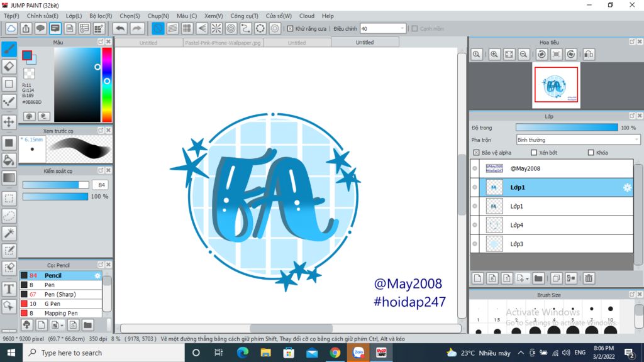The image size is (644, 362).
Task: Toggle visibility of the unselected Lớp1 layer
Action: [475, 206]
